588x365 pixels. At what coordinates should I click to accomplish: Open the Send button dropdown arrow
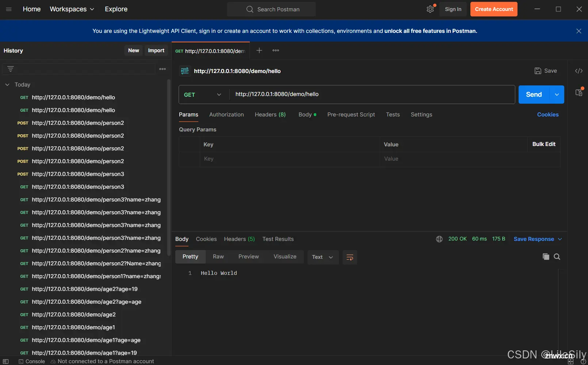(557, 95)
